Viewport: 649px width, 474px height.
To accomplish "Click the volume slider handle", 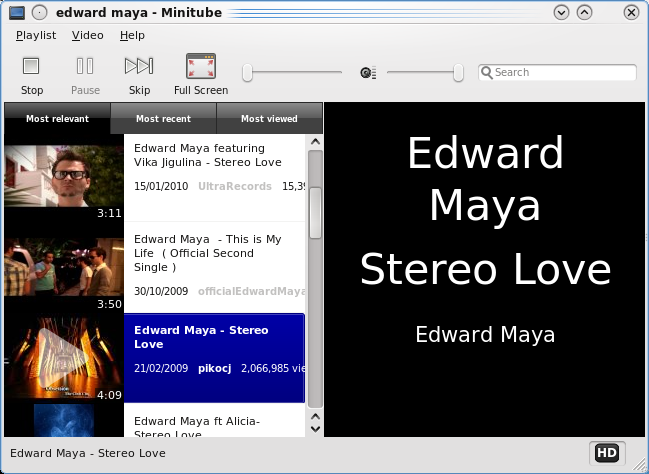I will point(458,72).
